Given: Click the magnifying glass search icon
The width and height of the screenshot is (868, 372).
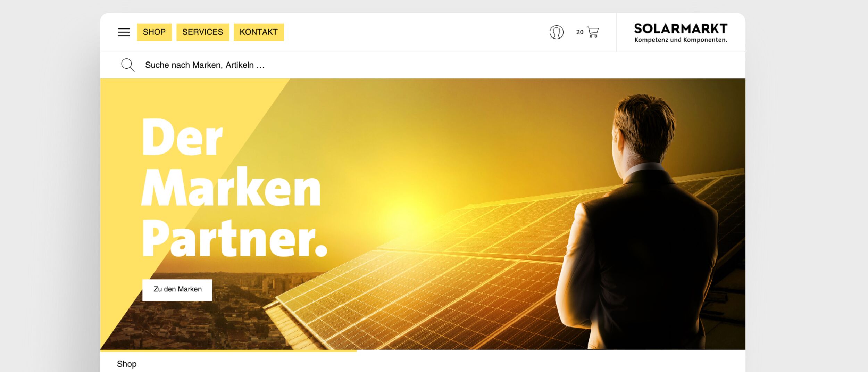Looking at the screenshot, I should click(128, 65).
